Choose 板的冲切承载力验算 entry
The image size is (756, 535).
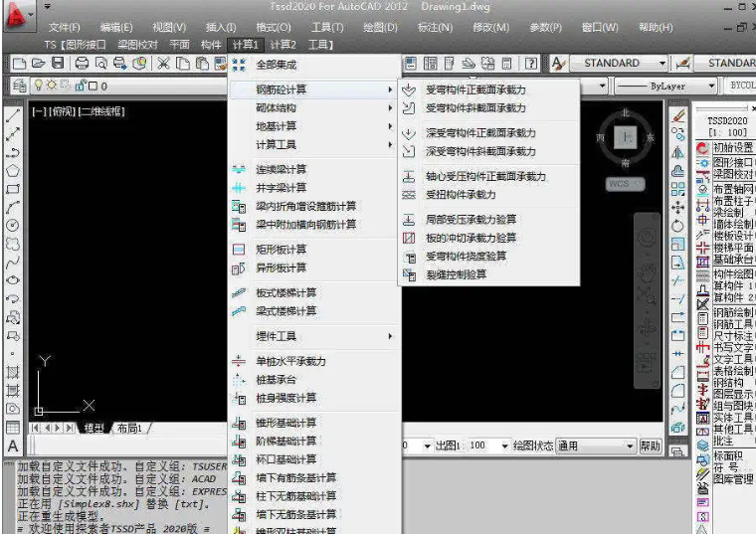pos(488,238)
